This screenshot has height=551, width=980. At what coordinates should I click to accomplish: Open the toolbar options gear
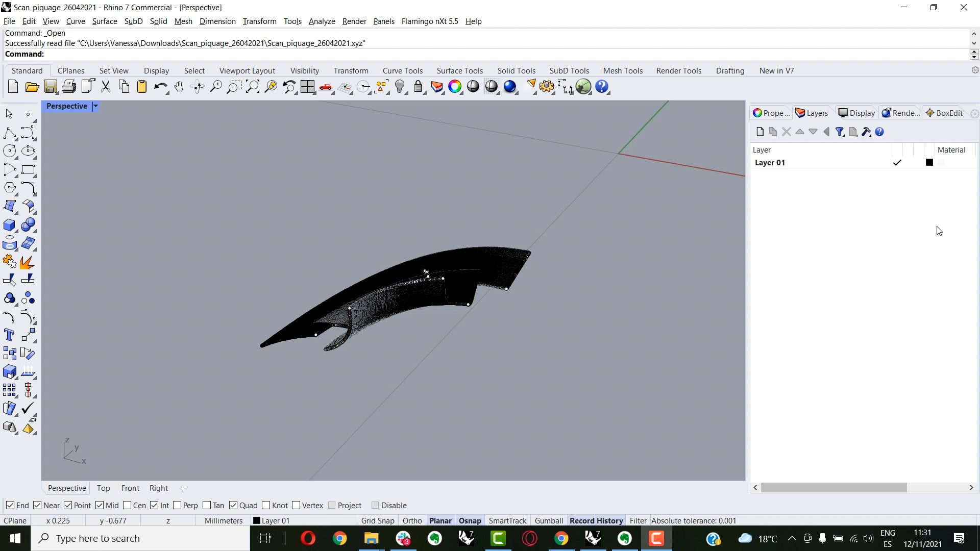pyautogui.click(x=975, y=70)
